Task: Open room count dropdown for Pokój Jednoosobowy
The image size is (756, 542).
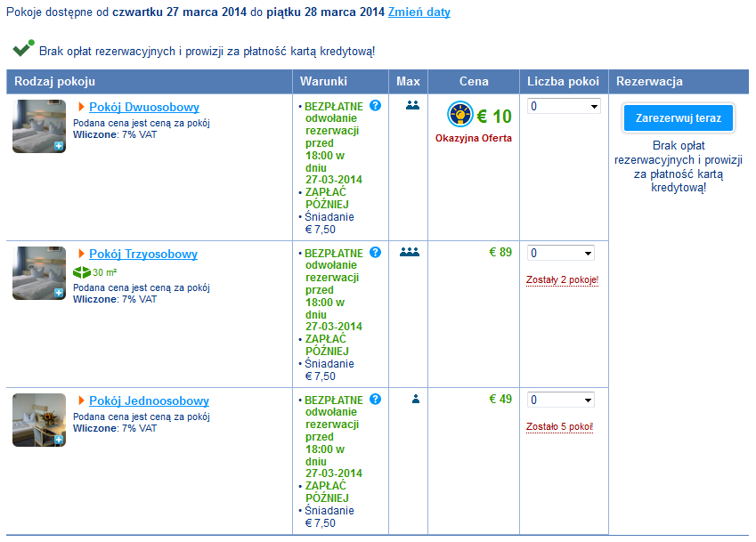Action: pyautogui.click(x=561, y=400)
